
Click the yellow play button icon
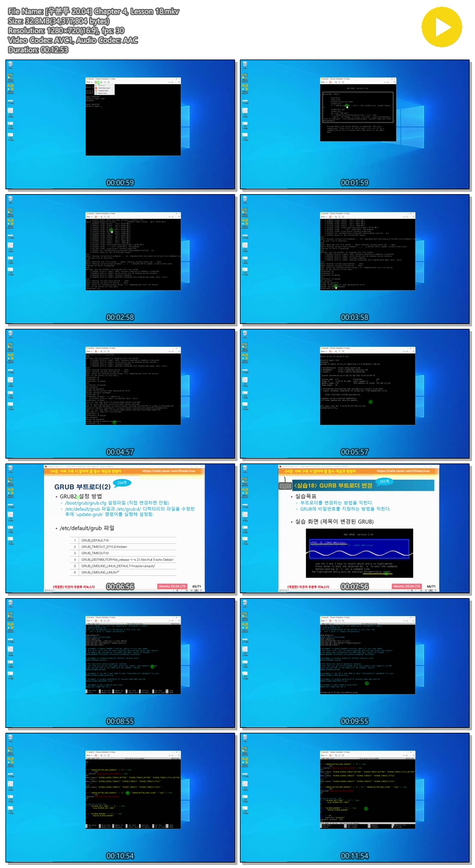point(441,27)
